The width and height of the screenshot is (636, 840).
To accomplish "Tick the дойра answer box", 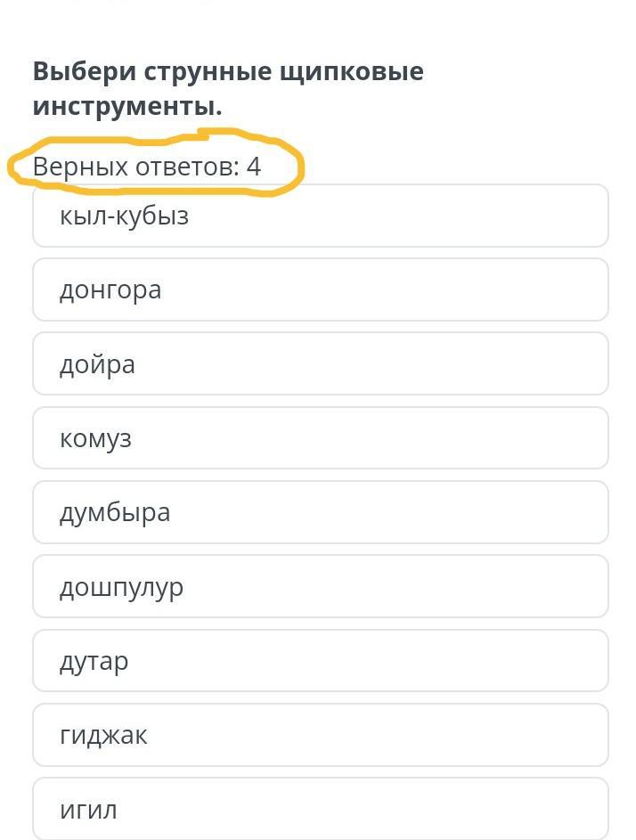I will tap(320, 364).
